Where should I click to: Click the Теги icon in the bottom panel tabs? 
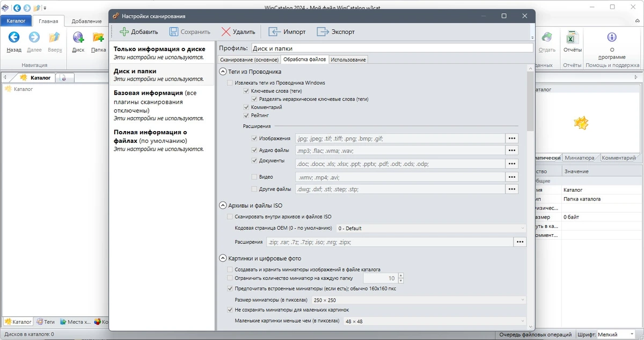click(x=39, y=322)
